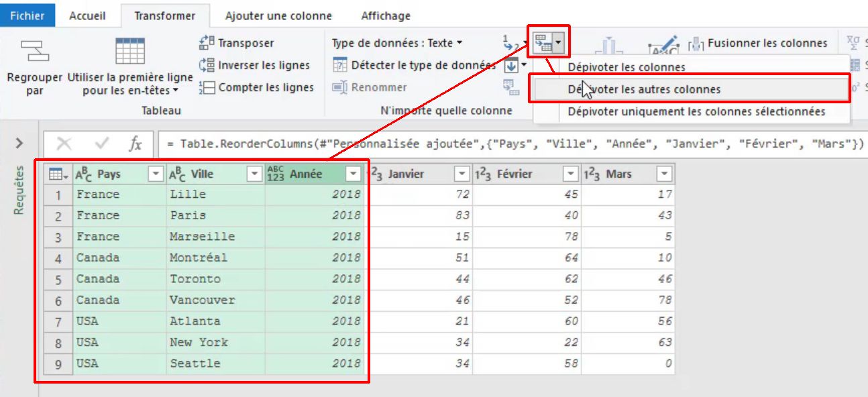
Task: Click the fill down arrow icon
Action: click(511, 65)
